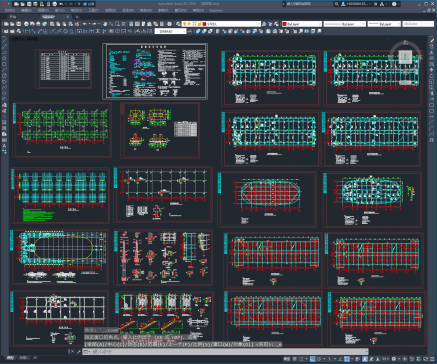The width and height of the screenshot is (437, 364).
Task: Click the Linear Dimension tool
Action: pos(27,31)
